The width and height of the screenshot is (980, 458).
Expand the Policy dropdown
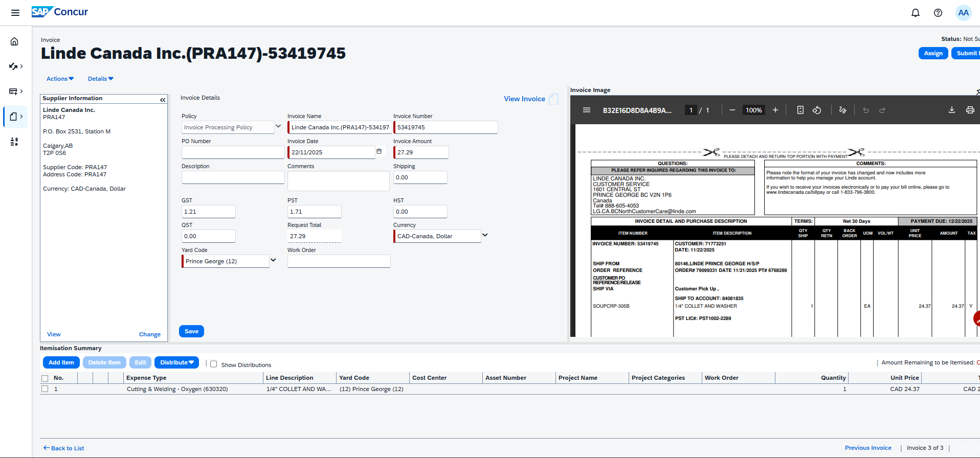point(278,126)
